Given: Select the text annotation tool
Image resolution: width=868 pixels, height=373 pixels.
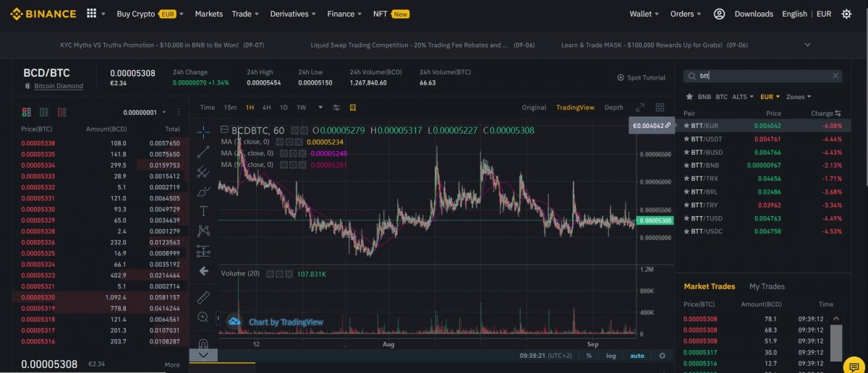Looking at the screenshot, I should point(203,211).
